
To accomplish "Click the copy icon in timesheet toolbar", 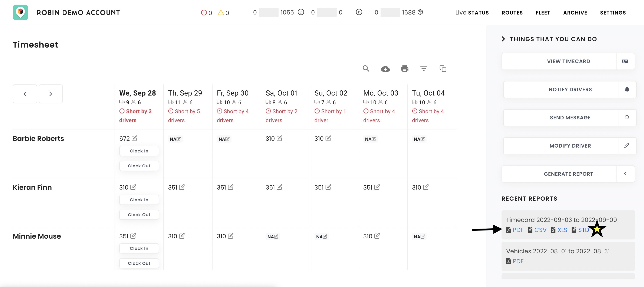I will click(443, 69).
